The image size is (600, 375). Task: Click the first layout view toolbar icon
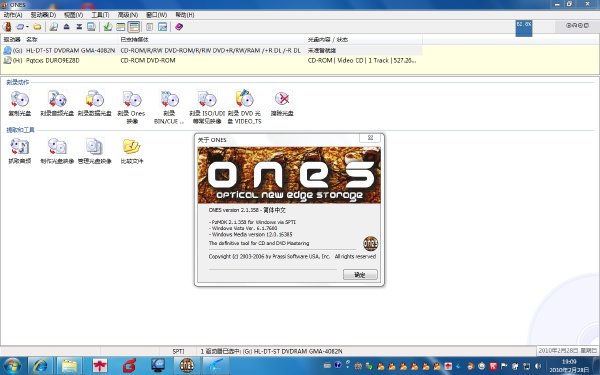pos(121,27)
